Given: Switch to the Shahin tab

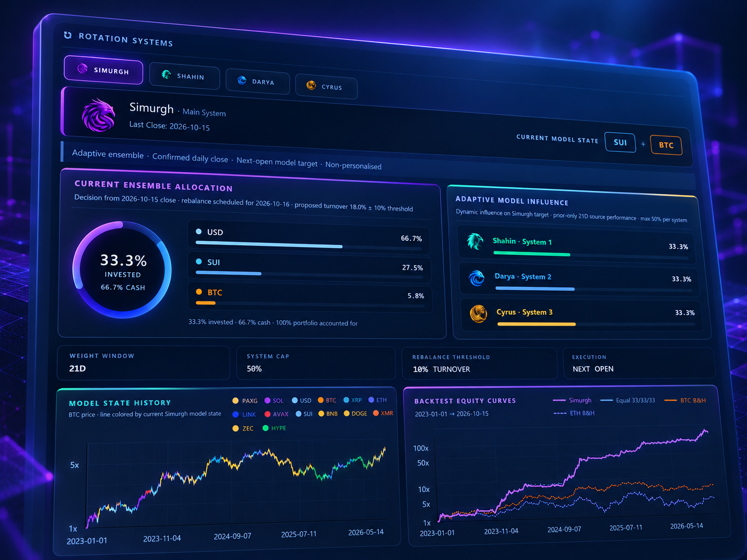Looking at the screenshot, I should 184,76.
